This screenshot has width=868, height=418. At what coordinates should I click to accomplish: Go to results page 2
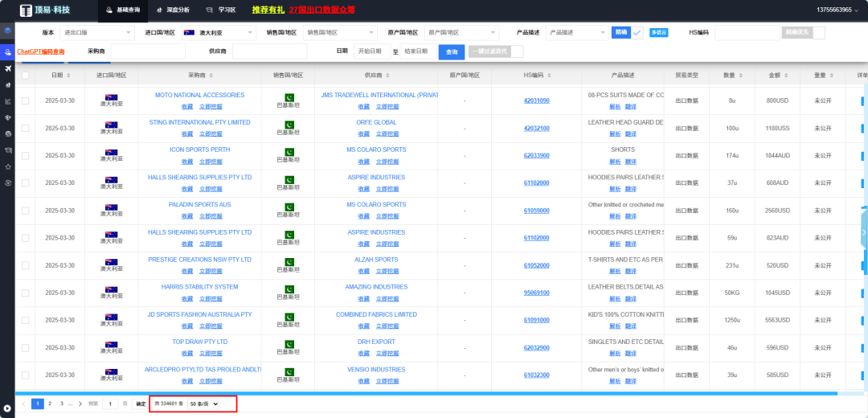pos(50,404)
